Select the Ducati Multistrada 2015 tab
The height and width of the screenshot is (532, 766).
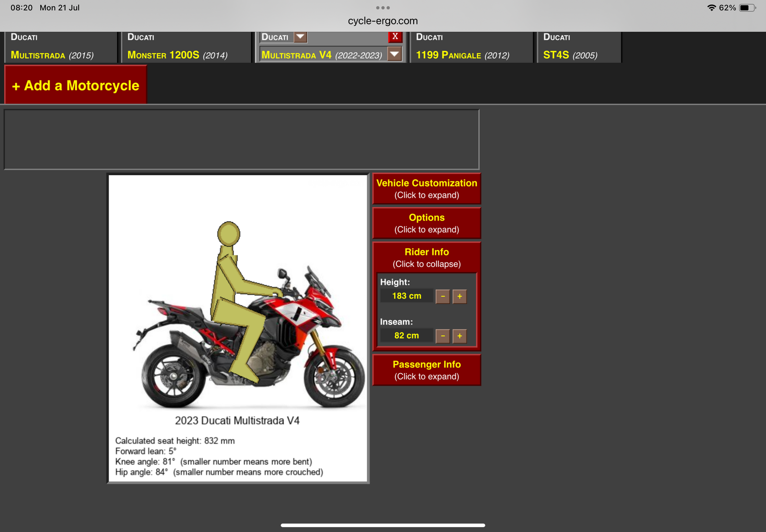(60, 47)
